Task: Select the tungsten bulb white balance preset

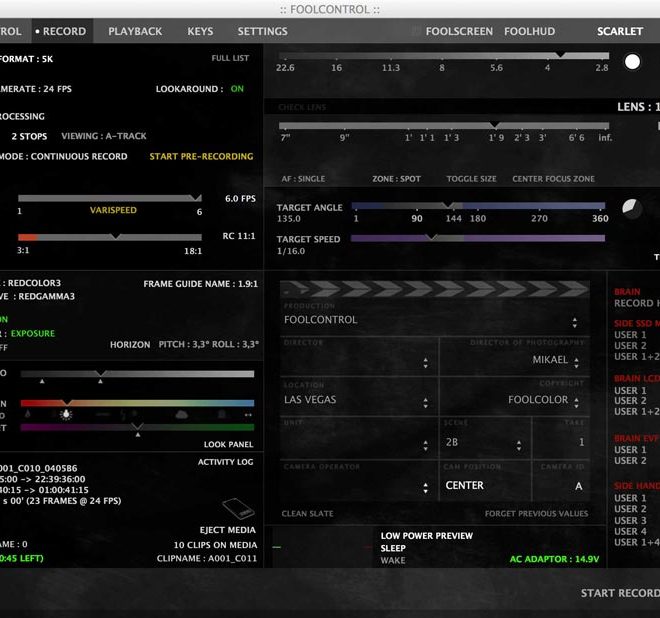Action: [66, 415]
